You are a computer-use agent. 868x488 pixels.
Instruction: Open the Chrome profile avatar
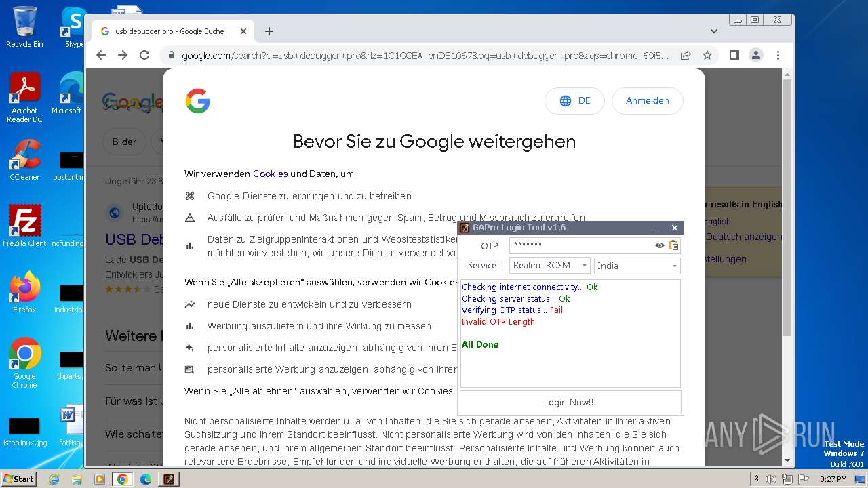pyautogui.click(x=756, y=55)
